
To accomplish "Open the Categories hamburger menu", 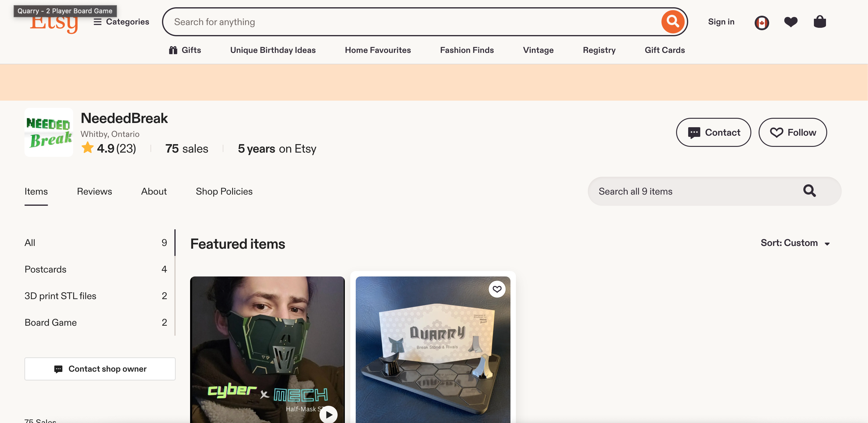I will tap(121, 22).
